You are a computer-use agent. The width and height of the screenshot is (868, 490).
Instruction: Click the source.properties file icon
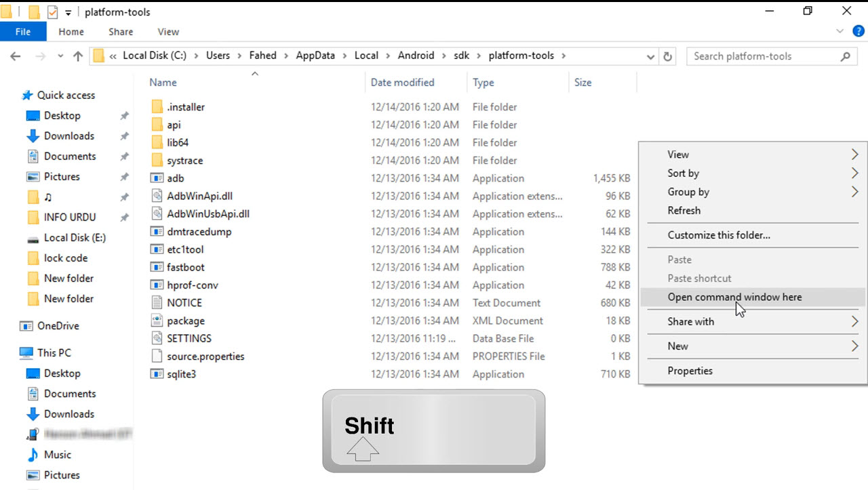(157, 356)
